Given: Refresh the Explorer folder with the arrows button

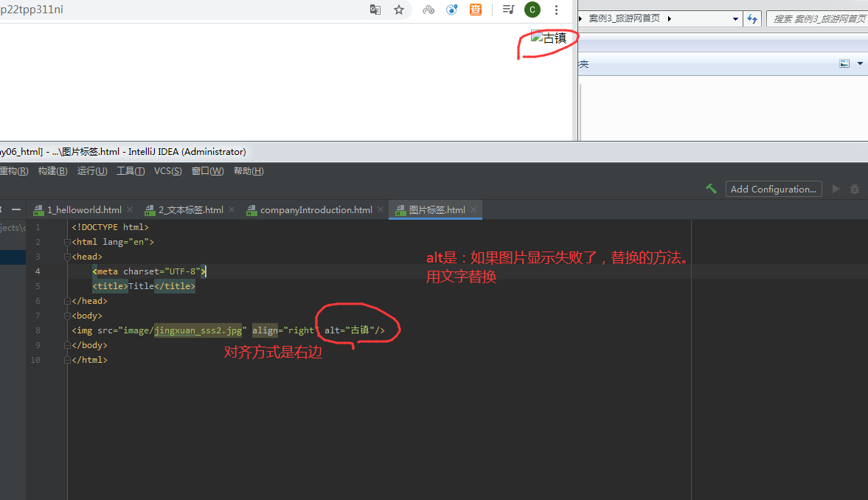Looking at the screenshot, I should click(x=752, y=19).
